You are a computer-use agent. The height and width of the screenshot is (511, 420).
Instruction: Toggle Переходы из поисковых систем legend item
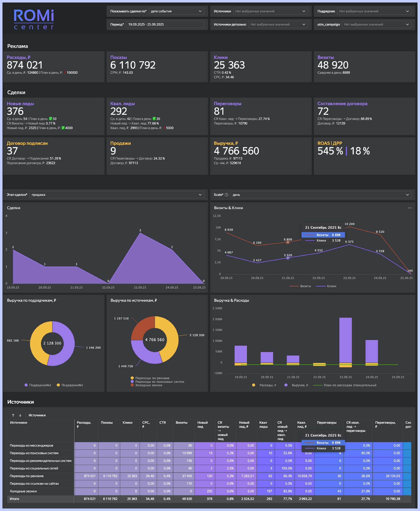pyautogui.click(x=157, y=382)
